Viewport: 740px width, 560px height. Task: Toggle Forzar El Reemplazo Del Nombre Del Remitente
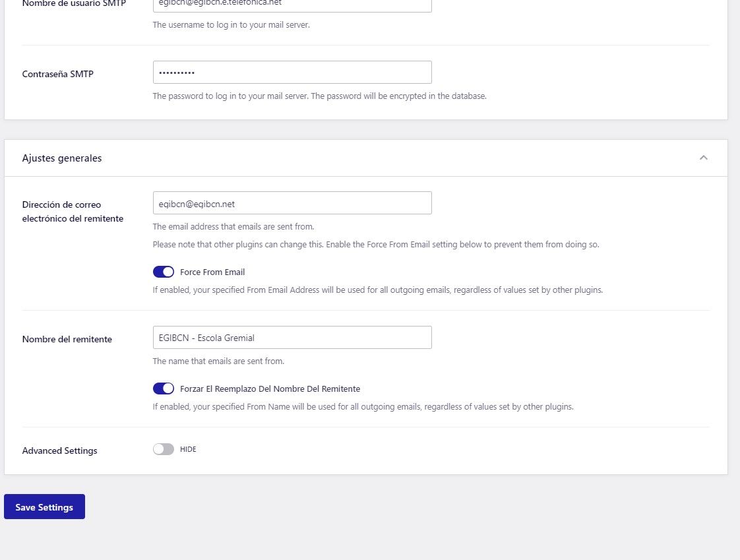[164, 389]
